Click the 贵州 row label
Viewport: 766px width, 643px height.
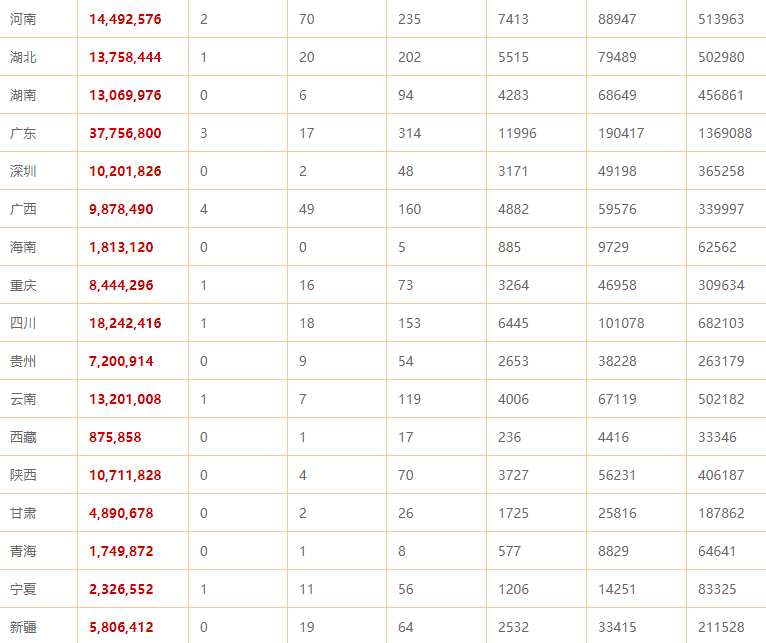coord(23,361)
